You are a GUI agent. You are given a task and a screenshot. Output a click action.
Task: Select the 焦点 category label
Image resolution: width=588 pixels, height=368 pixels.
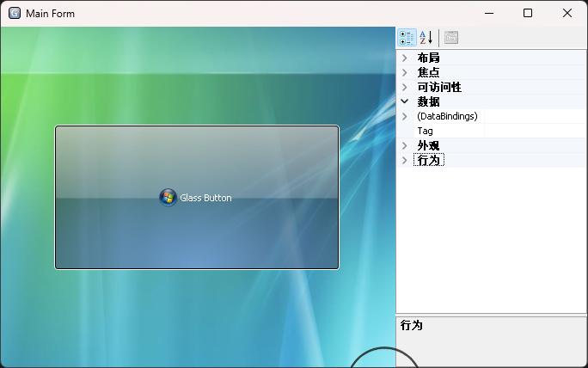click(428, 72)
